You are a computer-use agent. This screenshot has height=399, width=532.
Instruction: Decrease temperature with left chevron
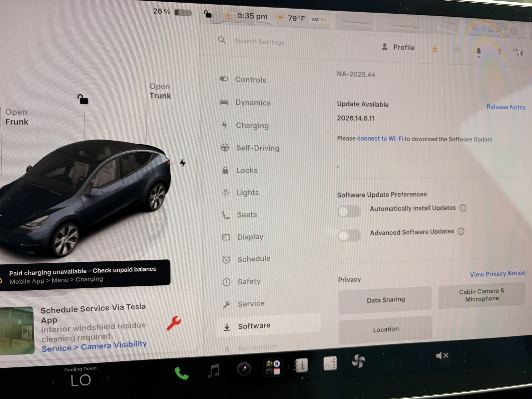click(x=53, y=382)
